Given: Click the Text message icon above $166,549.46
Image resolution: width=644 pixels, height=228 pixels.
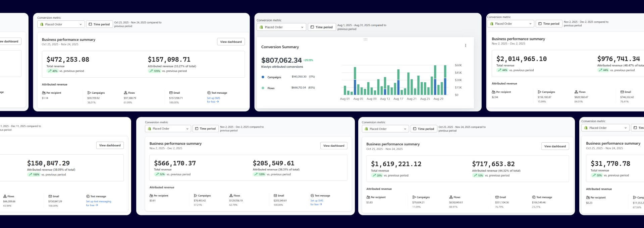Looking at the screenshot, I should (x=534, y=197).
